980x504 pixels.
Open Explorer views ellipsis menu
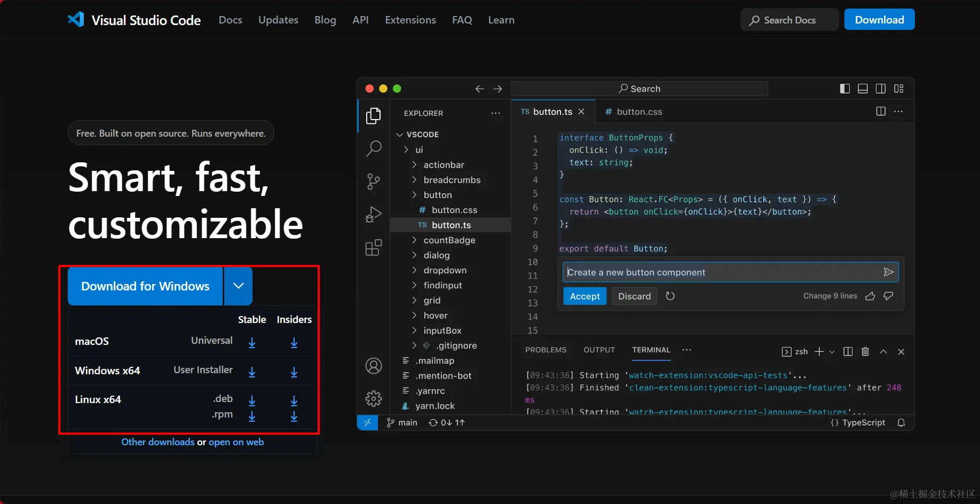coord(495,113)
